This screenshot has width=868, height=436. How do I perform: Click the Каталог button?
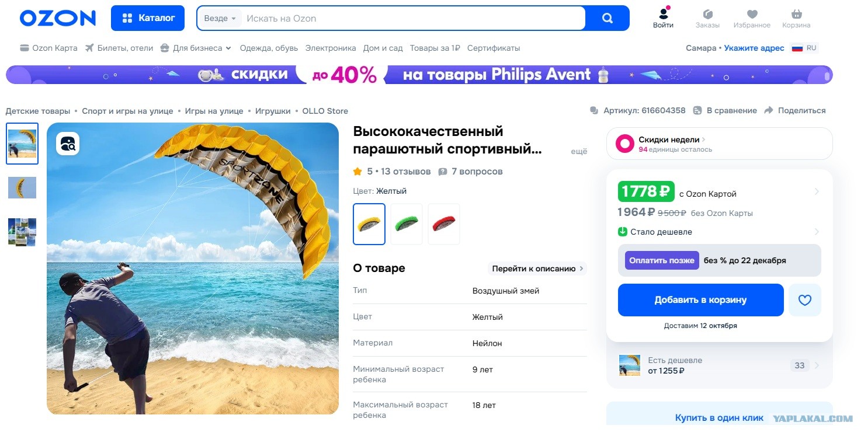click(148, 18)
